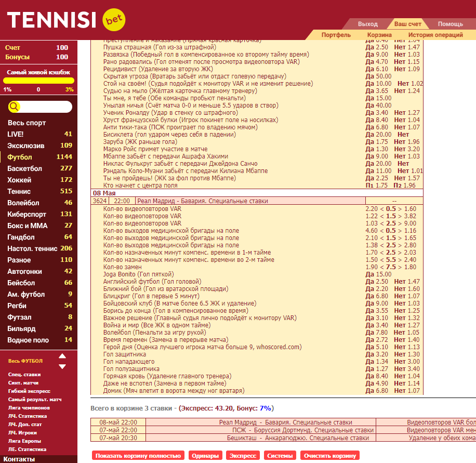The image size is (476, 463).
Task: Select П2 1.96 for Кто начнет с центра
Action: pos(404,185)
